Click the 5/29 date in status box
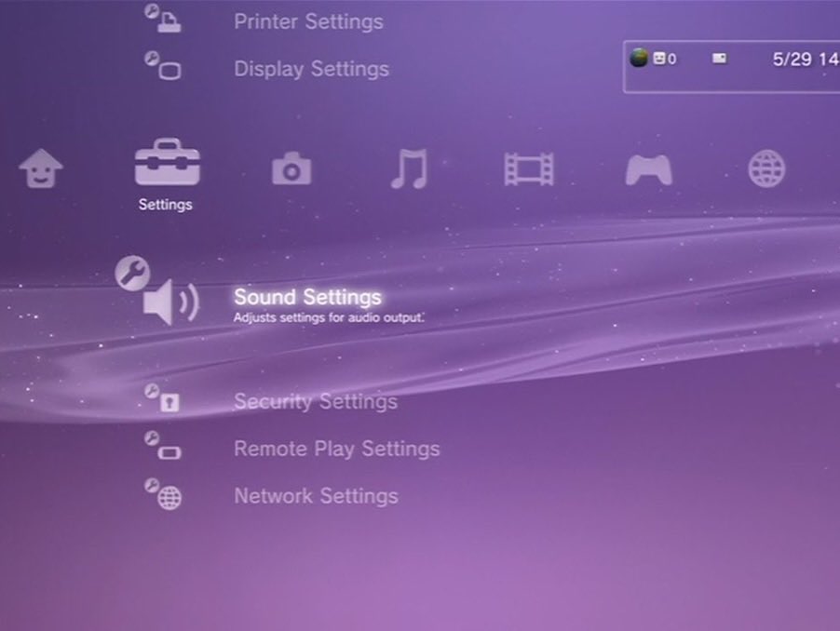 click(792, 59)
